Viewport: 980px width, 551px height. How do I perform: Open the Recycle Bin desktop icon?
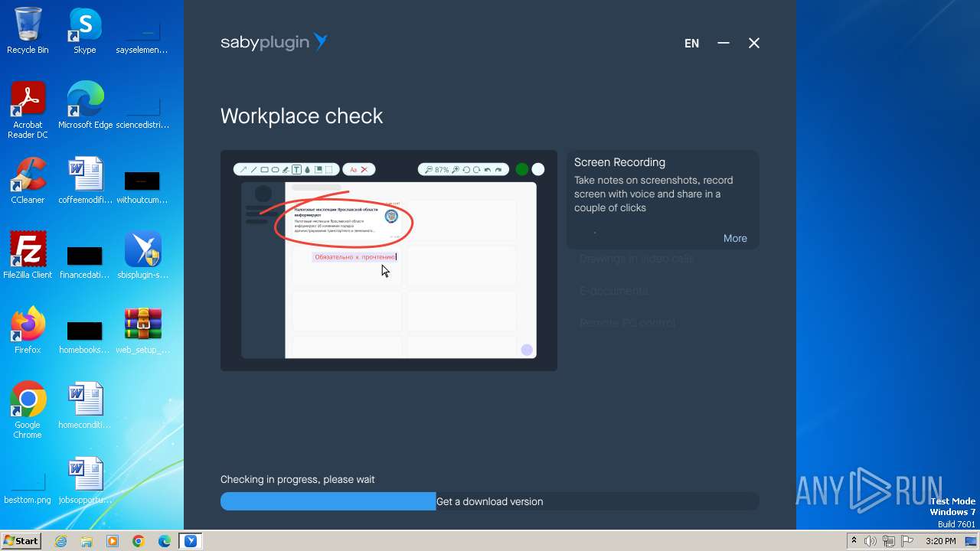click(x=28, y=31)
